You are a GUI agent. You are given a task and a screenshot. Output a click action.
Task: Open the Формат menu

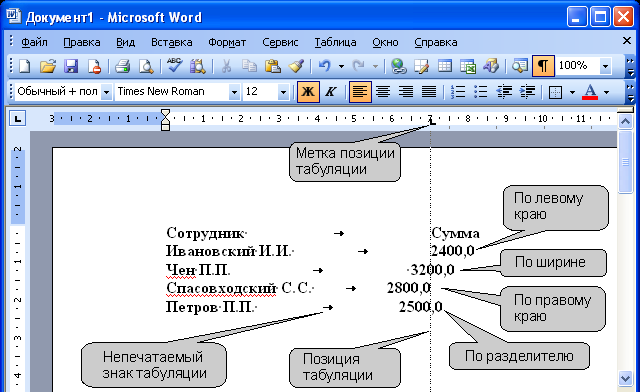pos(227,42)
